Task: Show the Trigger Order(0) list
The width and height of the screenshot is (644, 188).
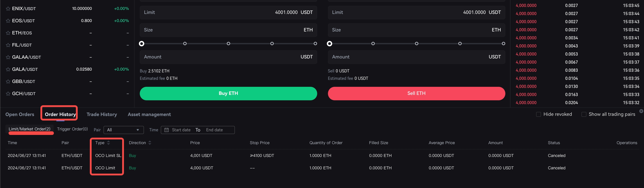Action: (x=72, y=129)
